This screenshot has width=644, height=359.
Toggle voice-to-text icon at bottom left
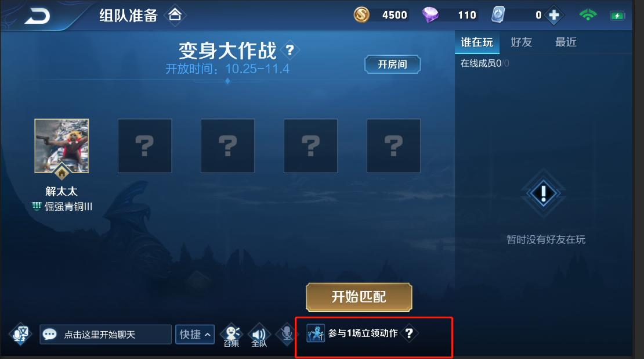pyautogui.click(x=20, y=334)
